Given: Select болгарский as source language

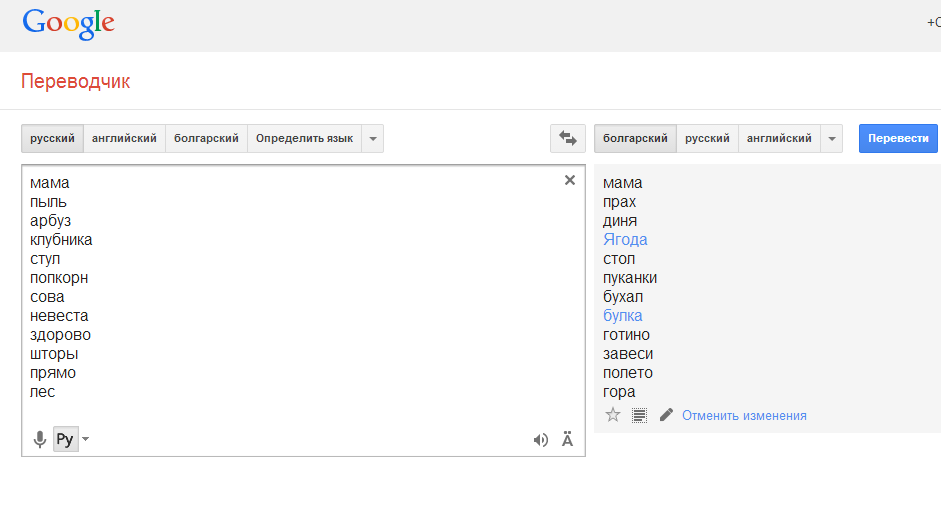Looking at the screenshot, I should click(x=206, y=139).
